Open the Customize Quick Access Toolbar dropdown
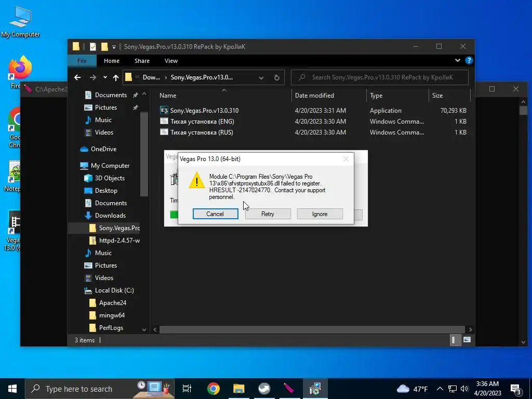Image resolution: width=532 pixels, height=399 pixels. pyautogui.click(x=114, y=47)
